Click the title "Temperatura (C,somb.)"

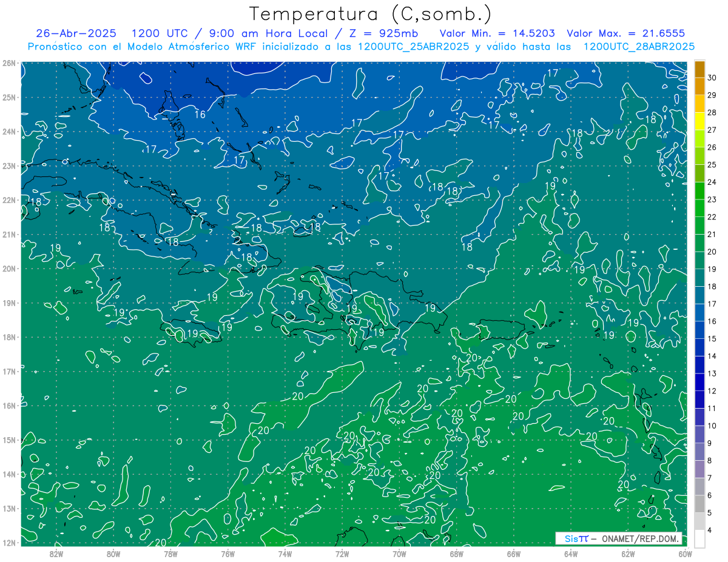click(371, 14)
